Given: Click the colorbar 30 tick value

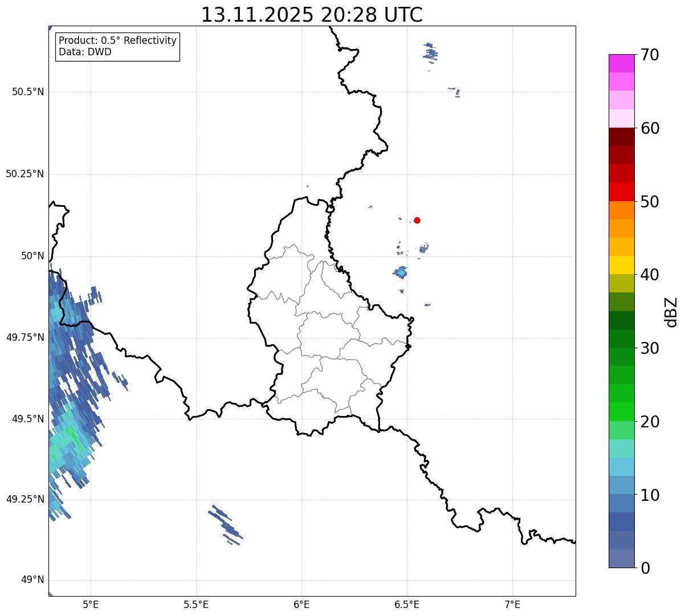Looking at the screenshot, I should click(650, 348).
